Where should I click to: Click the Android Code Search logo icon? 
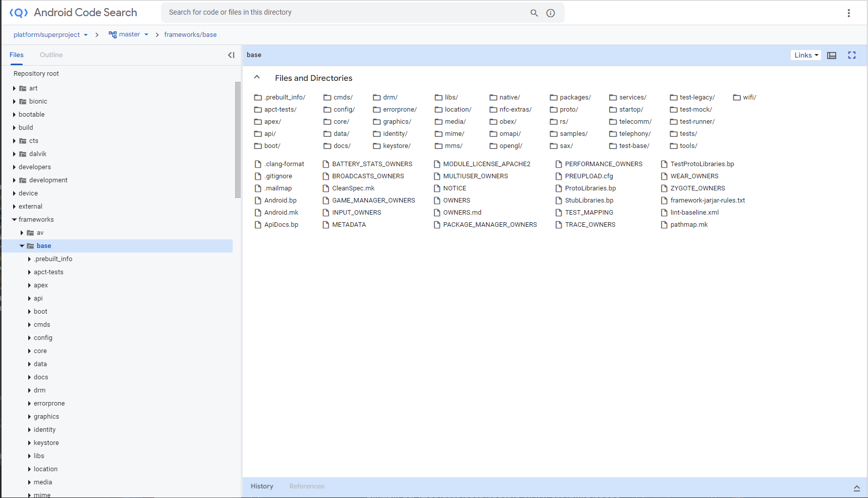tap(19, 13)
